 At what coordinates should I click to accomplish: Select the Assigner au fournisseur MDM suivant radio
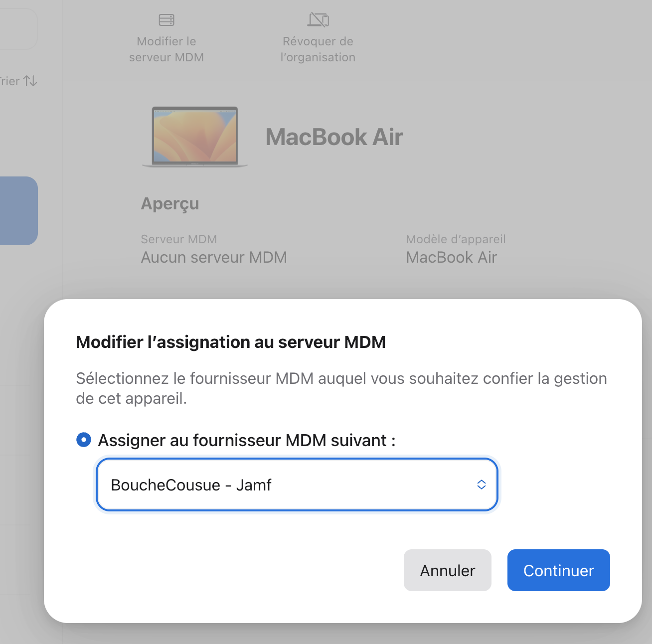tap(84, 440)
